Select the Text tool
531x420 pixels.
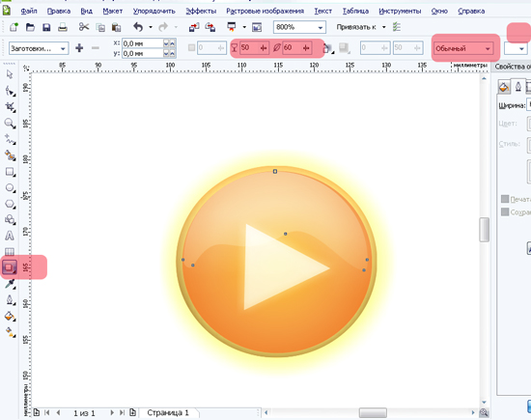tap(10, 236)
